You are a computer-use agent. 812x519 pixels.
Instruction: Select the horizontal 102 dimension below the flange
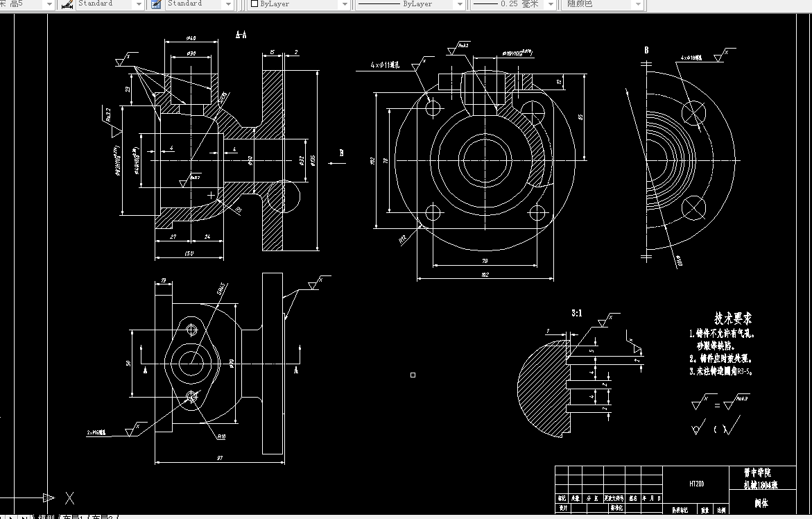[485, 275]
